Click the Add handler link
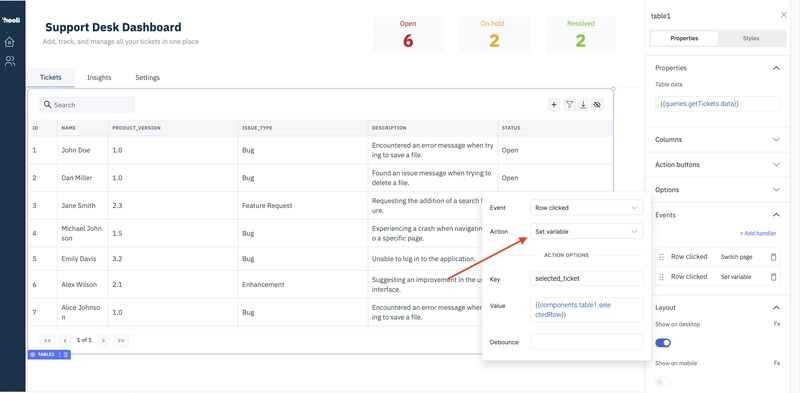This screenshot has height=393, width=800. tap(758, 233)
